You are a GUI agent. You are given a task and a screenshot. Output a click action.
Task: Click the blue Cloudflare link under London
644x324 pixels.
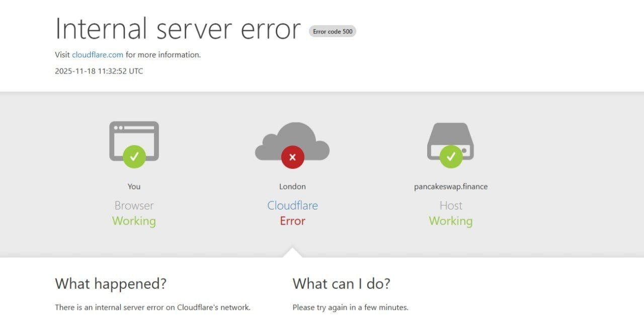tap(292, 205)
